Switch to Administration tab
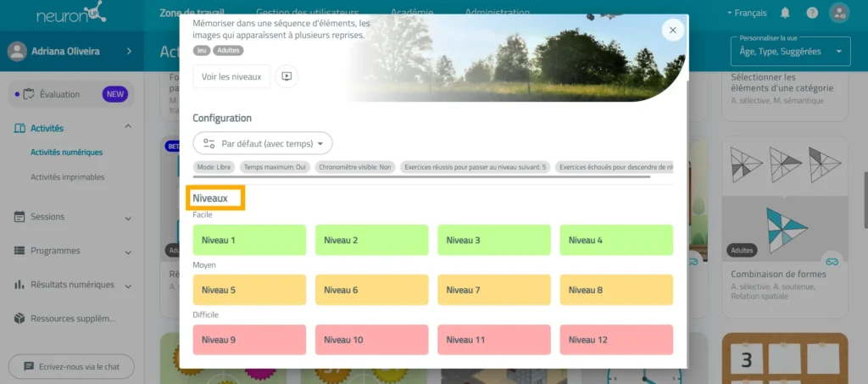 [x=497, y=12]
